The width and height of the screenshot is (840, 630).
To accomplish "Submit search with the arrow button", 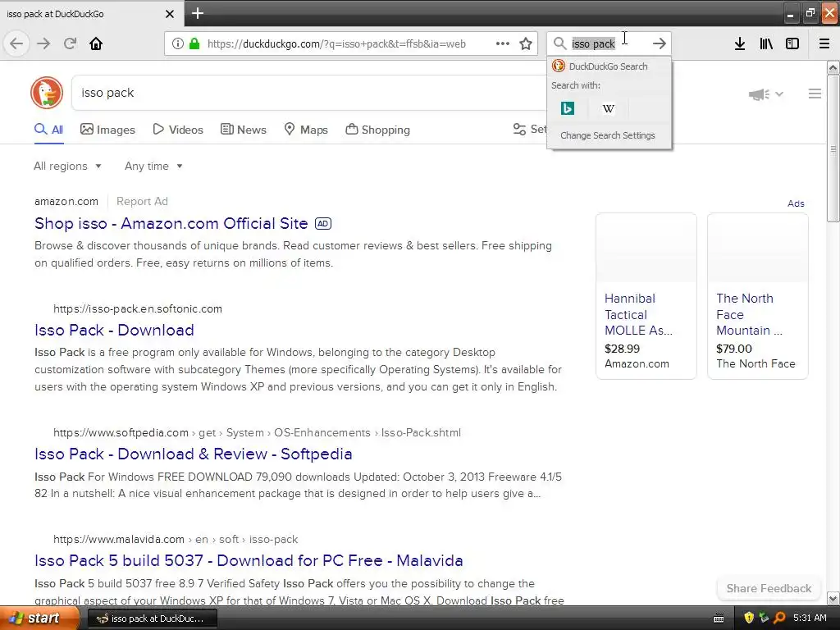I will tap(660, 43).
